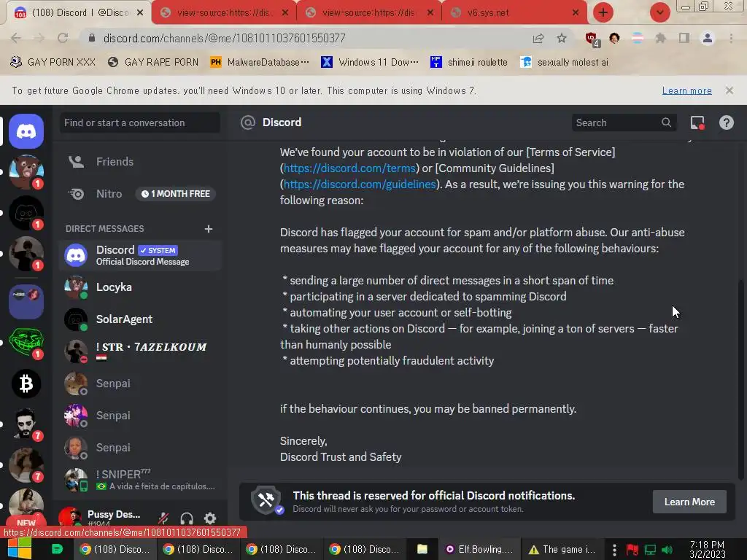Screen dimensions: 747x560
Task: Open Elf Bowling taskbar item
Action: click(479, 549)
